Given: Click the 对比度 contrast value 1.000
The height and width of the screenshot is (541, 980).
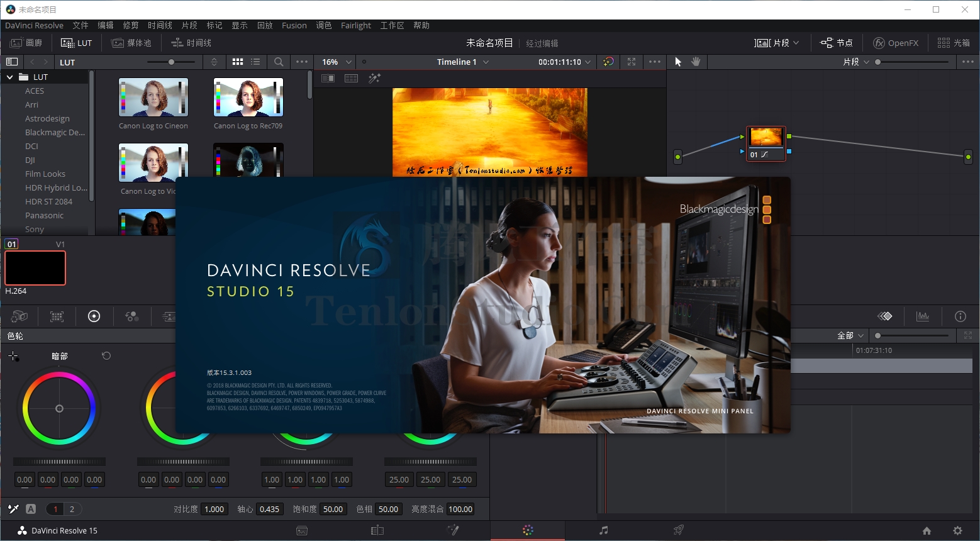Looking at the screenshot, I should coord(214,509).
